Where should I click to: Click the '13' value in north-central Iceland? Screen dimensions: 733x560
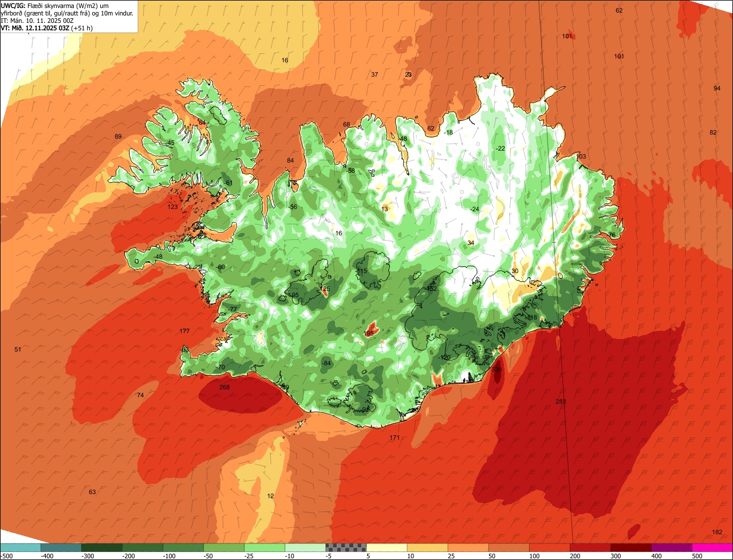pyautogui.click(x=384, y=209)
